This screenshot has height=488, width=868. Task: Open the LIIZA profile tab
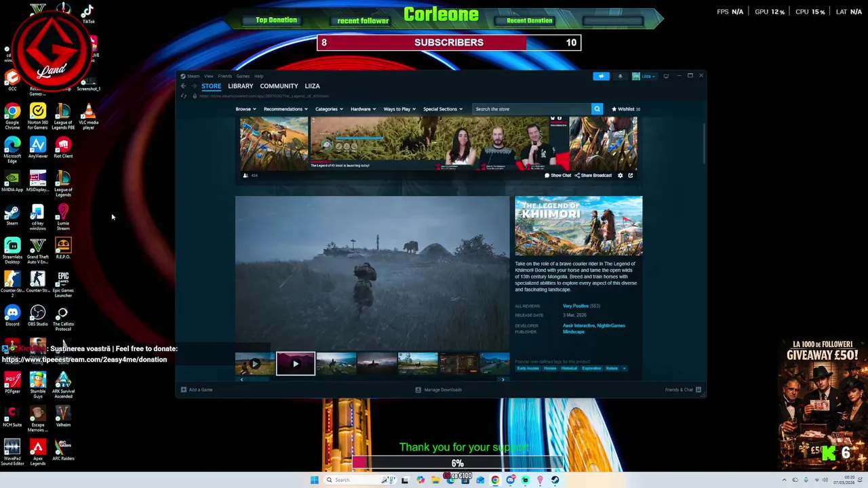[x=312, y=86]
